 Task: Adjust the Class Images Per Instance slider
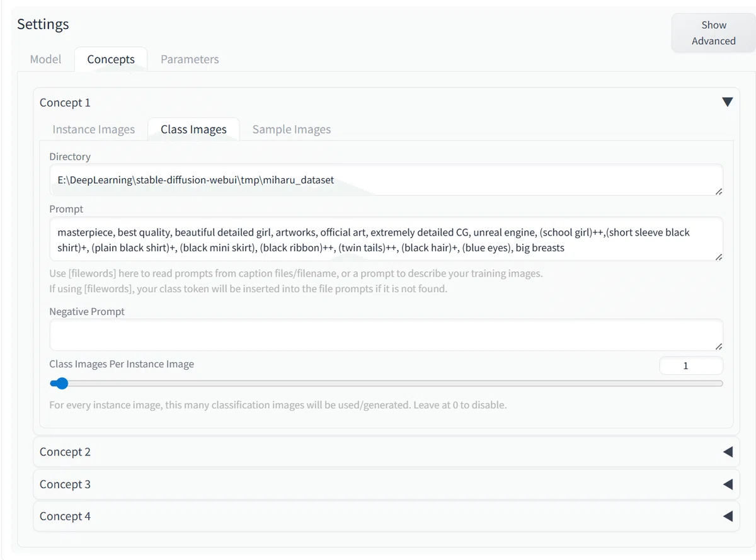pyautogui.click(x=386, y=383)
